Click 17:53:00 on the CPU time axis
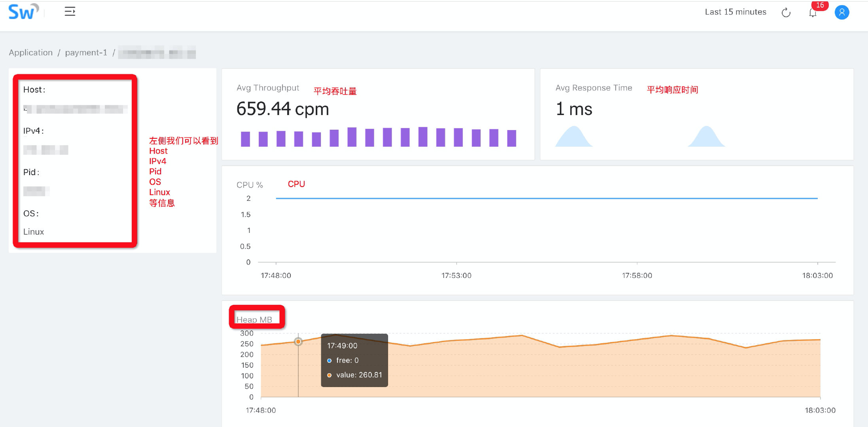The image size is (868, 427). [x=456, y=276]
